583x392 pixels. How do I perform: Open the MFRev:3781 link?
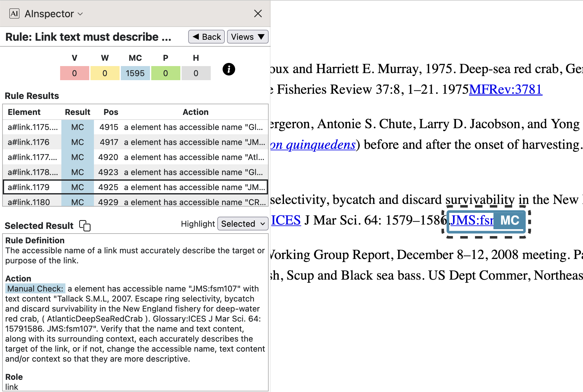pyautogui.click(x=505, y=90)
